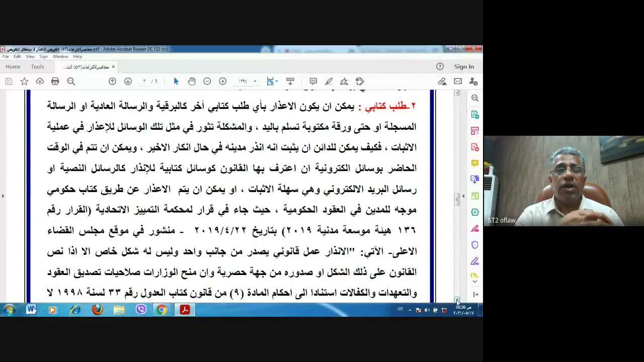Expand more tools chevron in right pane
Screen dimensions: 644x362
point(474,282)
